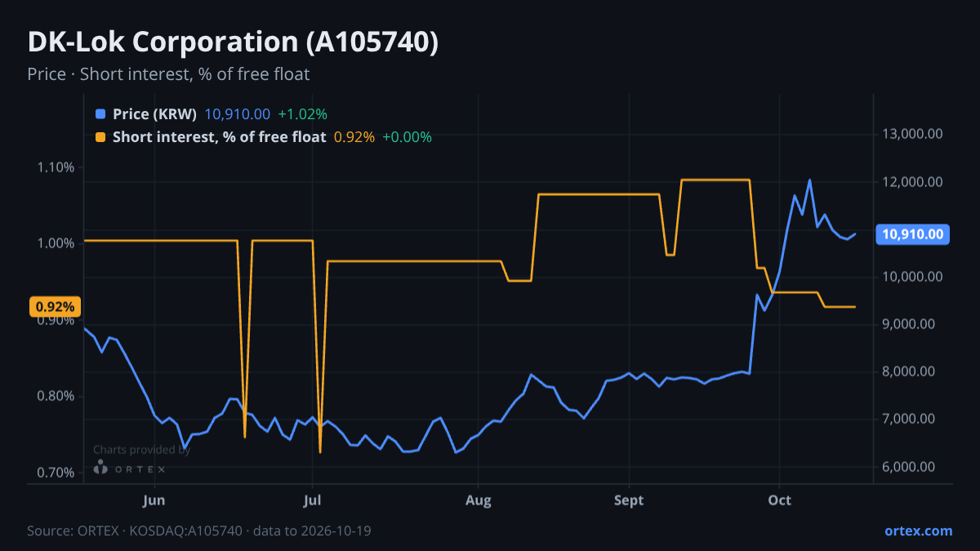Toggle the Price (KRW) legend entry

tap(154, 114)
